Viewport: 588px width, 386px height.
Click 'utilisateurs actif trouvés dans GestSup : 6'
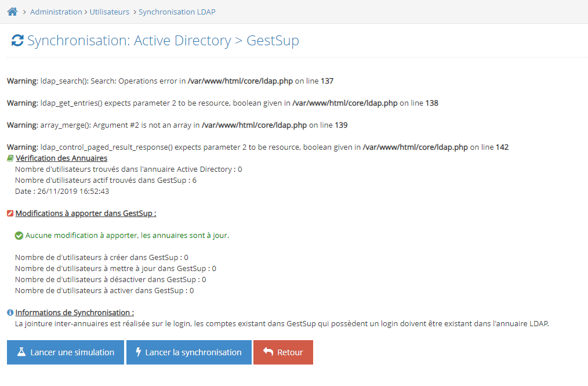pos(106,181)
